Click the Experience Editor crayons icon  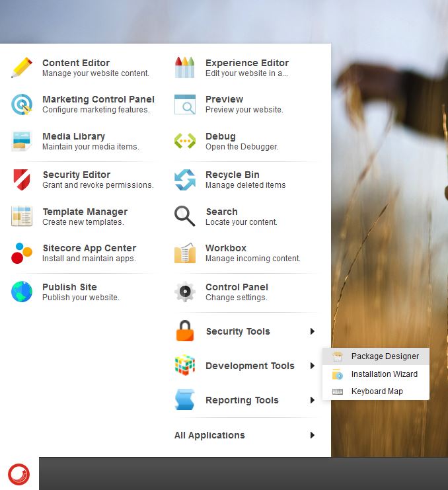pyautogui.click(x=185, y=67)
